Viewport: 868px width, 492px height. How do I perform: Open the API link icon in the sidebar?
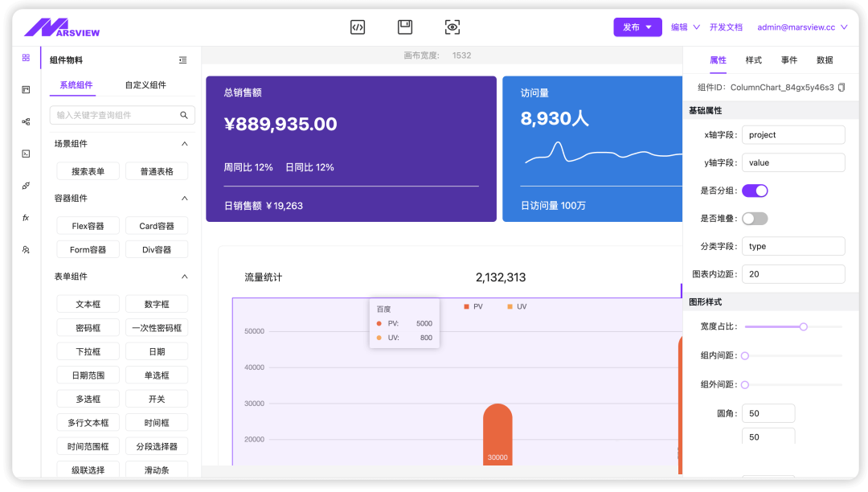click(x=26, y=186)
